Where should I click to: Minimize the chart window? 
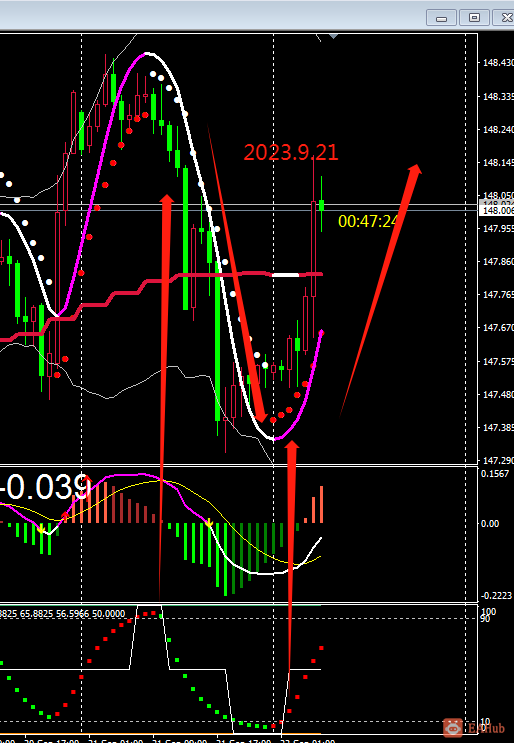[x=442, y=18]
